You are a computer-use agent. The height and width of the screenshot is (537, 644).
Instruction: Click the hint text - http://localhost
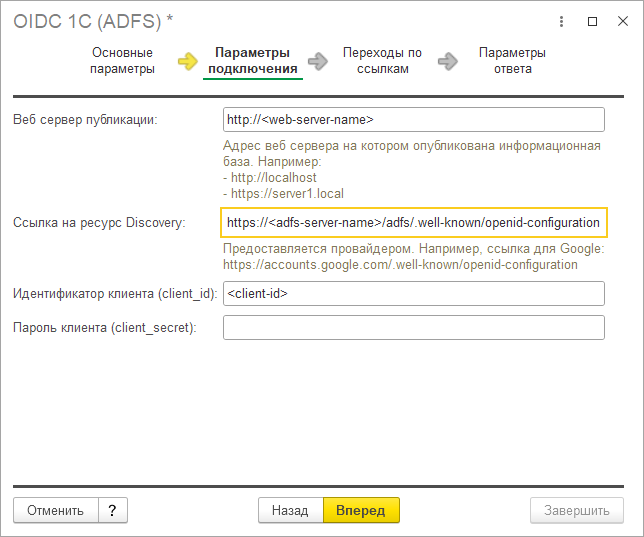270,177
